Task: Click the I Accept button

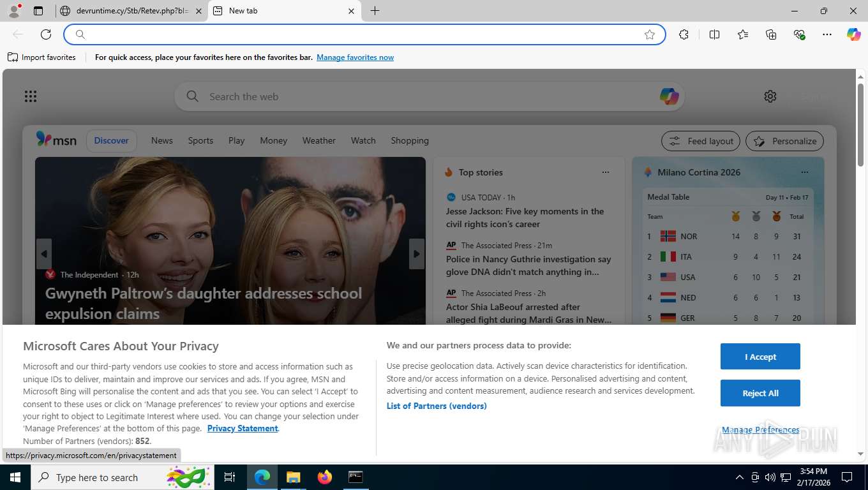Action: coord(760,357)
